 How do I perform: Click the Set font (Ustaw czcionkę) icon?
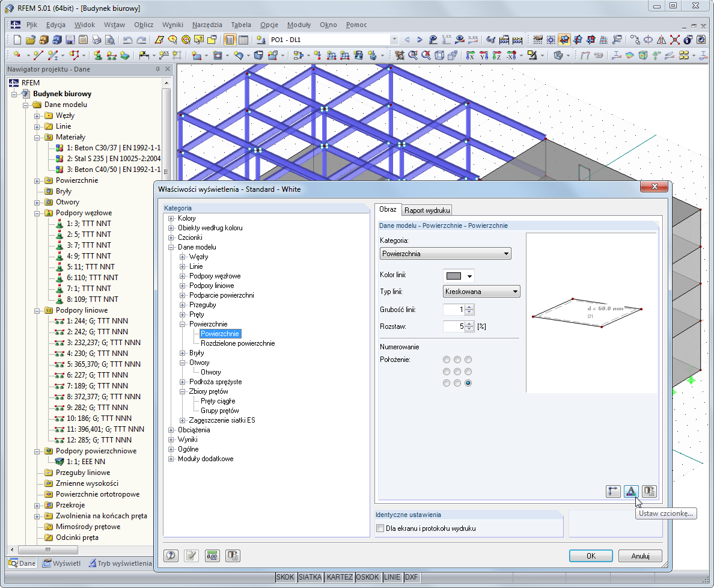tap(631, 491)
